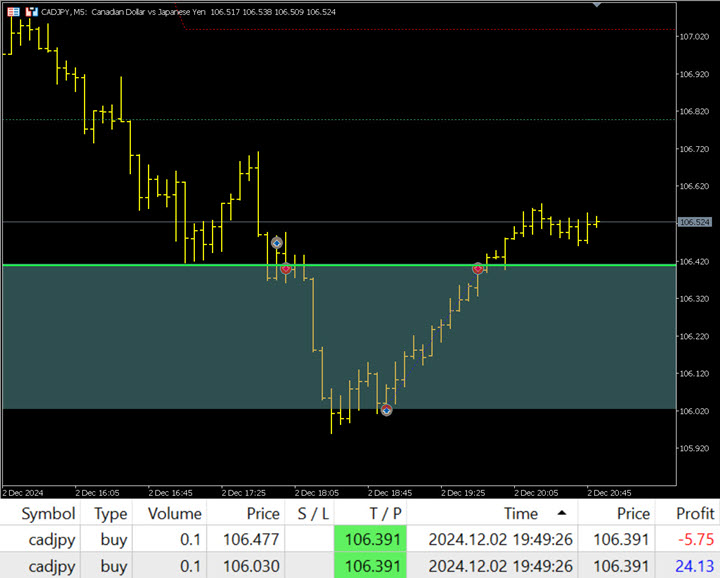The image size is (720, 578).
Task: Click the S / L column header
Action: pyautogui.click(x=312, y=513)
